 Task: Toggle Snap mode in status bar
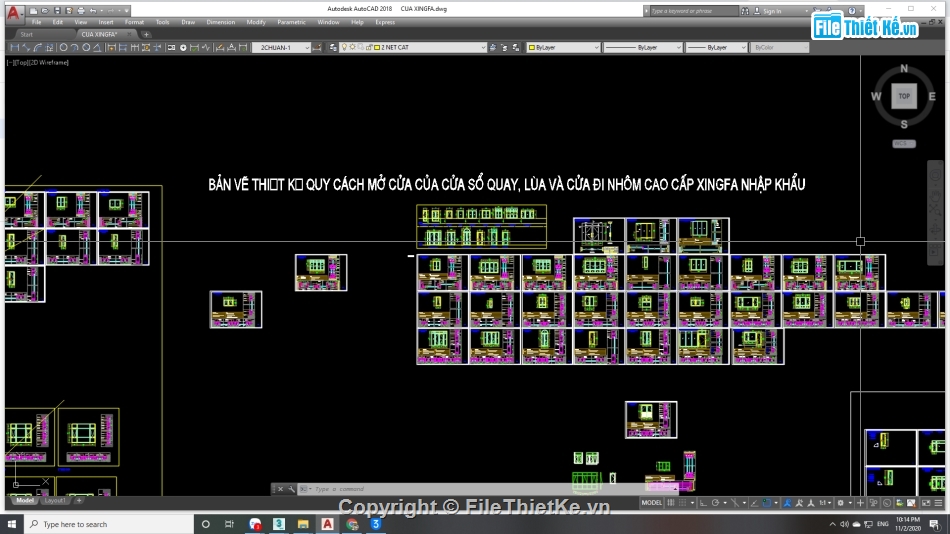[x=683, y=502]
